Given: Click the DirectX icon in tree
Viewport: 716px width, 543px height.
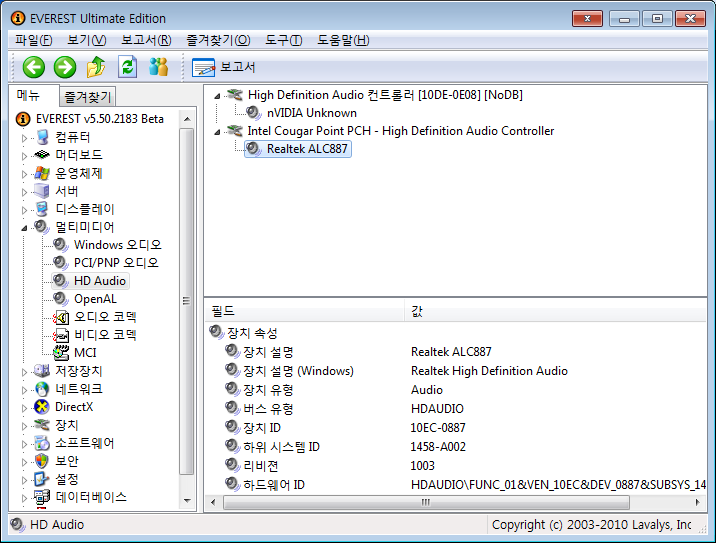Looking at the screenshot, I should (x=42, y=407).
